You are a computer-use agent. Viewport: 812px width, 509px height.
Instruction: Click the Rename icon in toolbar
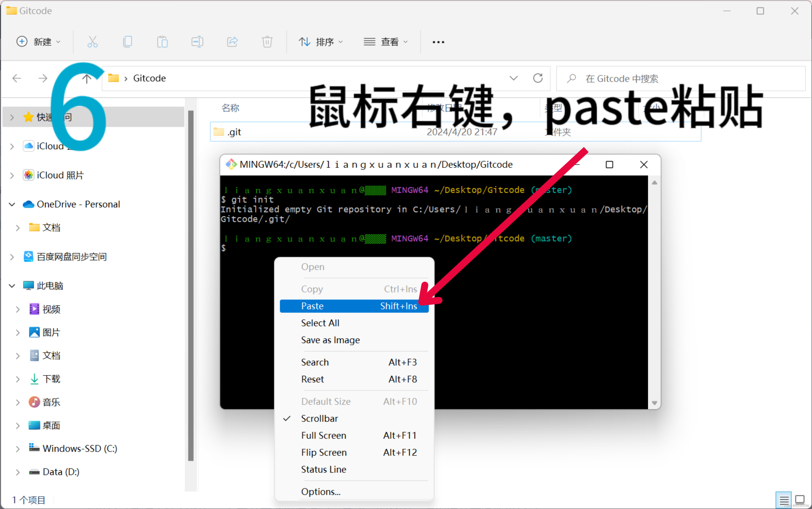[197, 42]
